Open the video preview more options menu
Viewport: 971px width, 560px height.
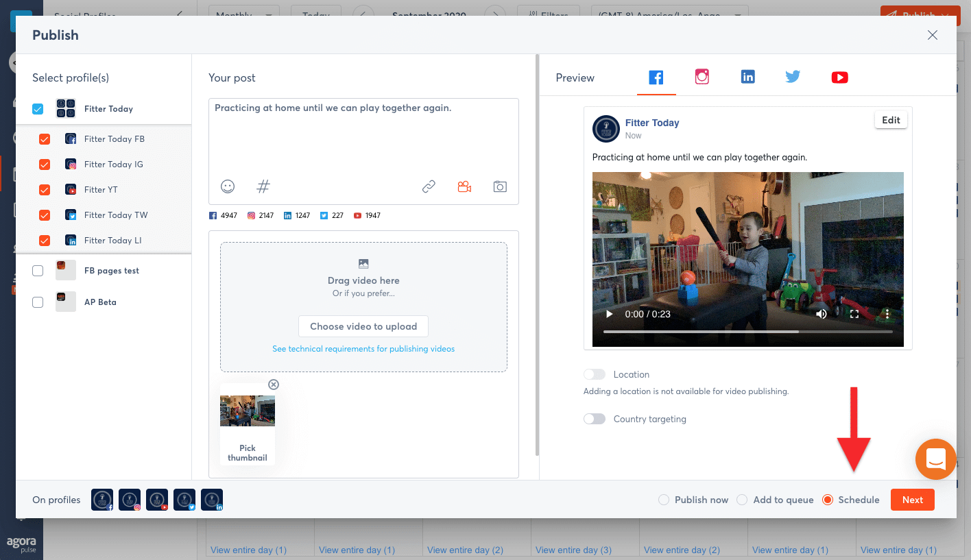pyautogui.click(x=887, y=314)
